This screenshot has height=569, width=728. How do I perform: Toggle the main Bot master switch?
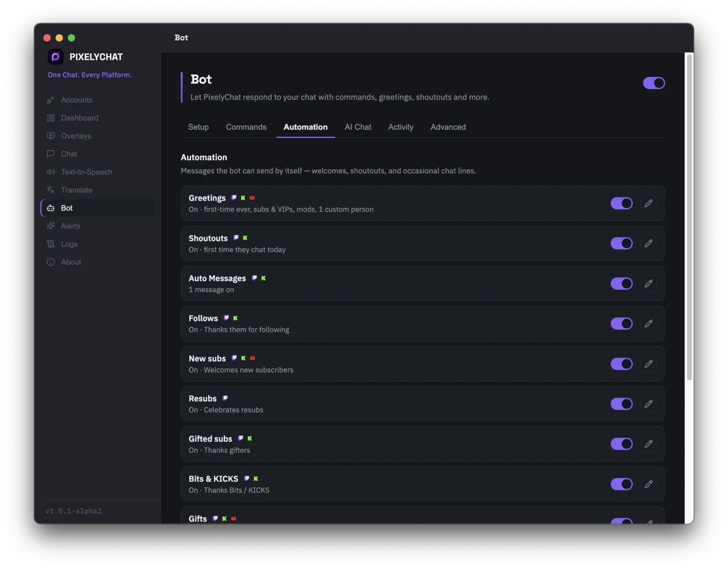654,83
